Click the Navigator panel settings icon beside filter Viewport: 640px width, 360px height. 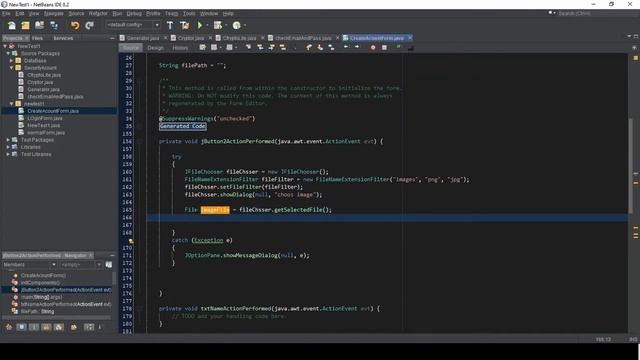coord(109,264)
